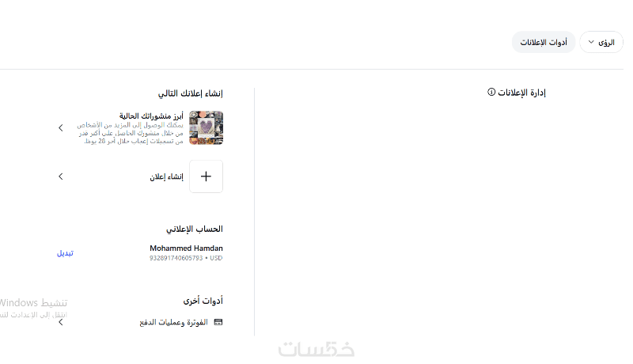This screenshot has height=364, width=633.
Task: Choose the إنشاء إعلان label
Action: (166, 176)
